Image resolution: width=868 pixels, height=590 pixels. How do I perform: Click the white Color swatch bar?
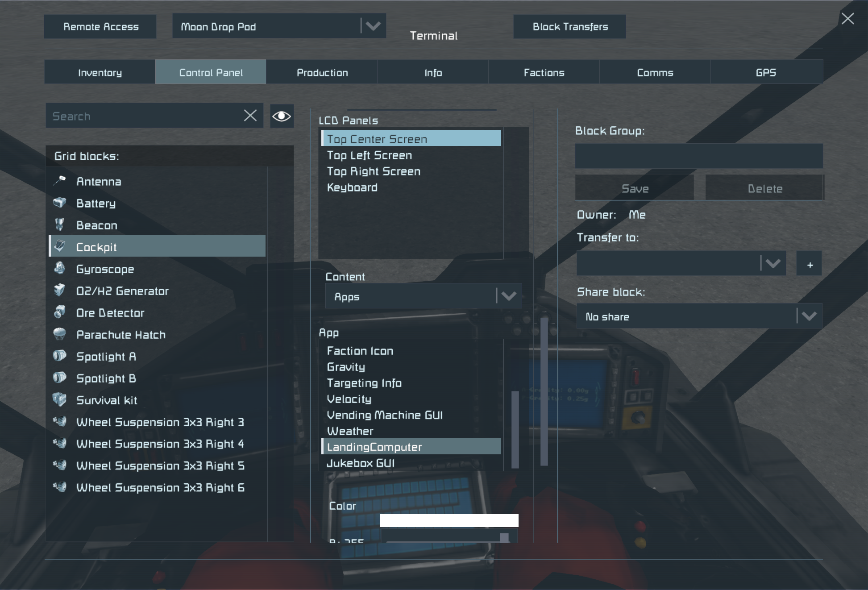[x=449, y=520]
